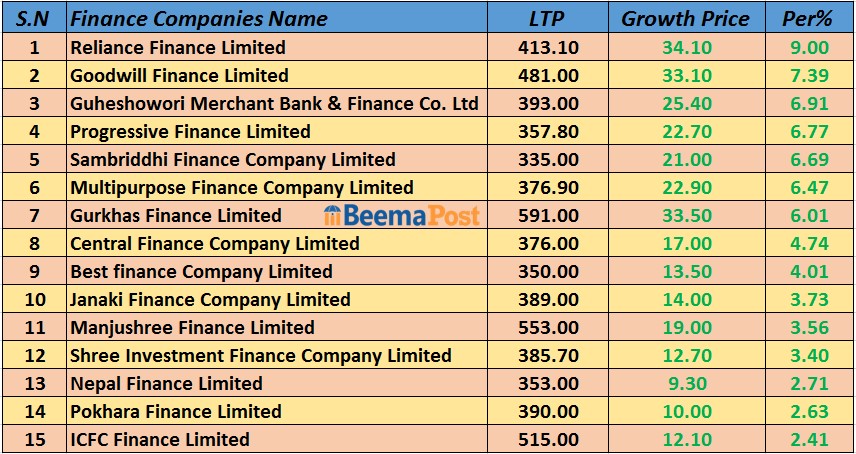The width and height of the screenshot is (856, 454).
Task: Click Multipurpose Finance Company Limited cell
Action: pyautogui.click(x=241, y=187)
